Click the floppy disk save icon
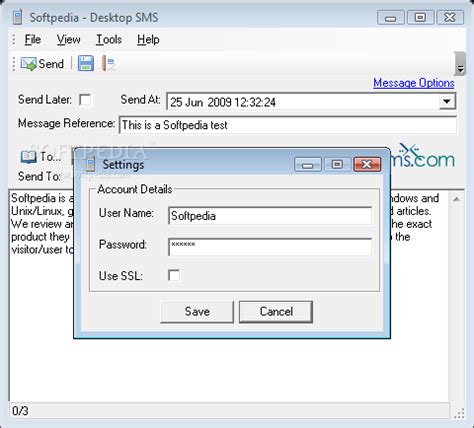Viewport: 474px width, 428px height. click(x=86, y=63)
